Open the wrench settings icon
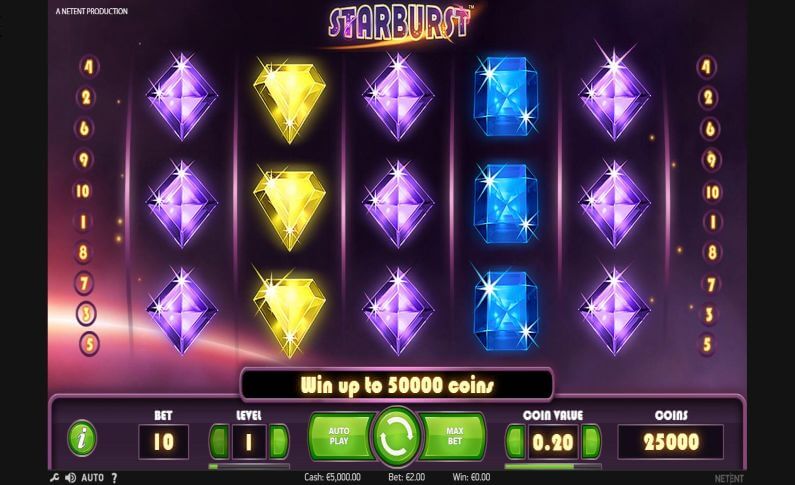This screenshot has width=795, height=485. pos(54,477)
